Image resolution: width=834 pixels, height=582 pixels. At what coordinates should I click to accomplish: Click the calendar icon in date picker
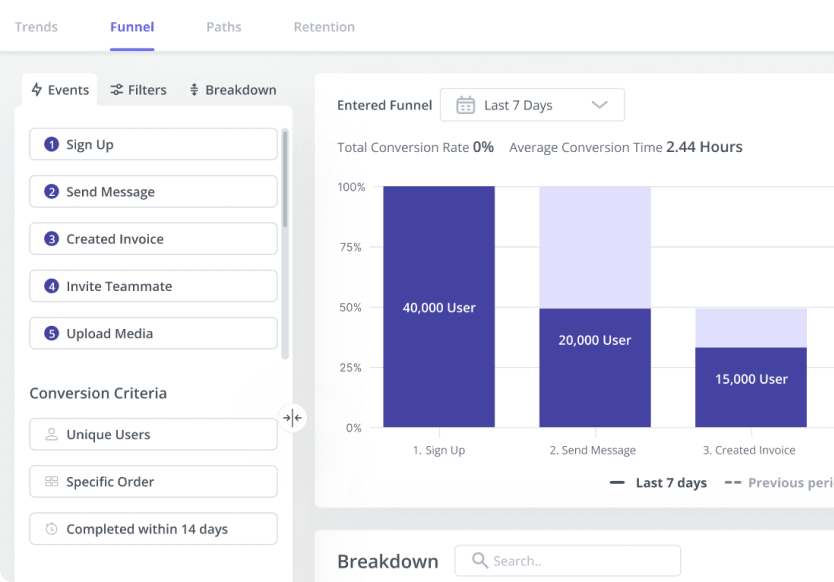pos(465,105)
